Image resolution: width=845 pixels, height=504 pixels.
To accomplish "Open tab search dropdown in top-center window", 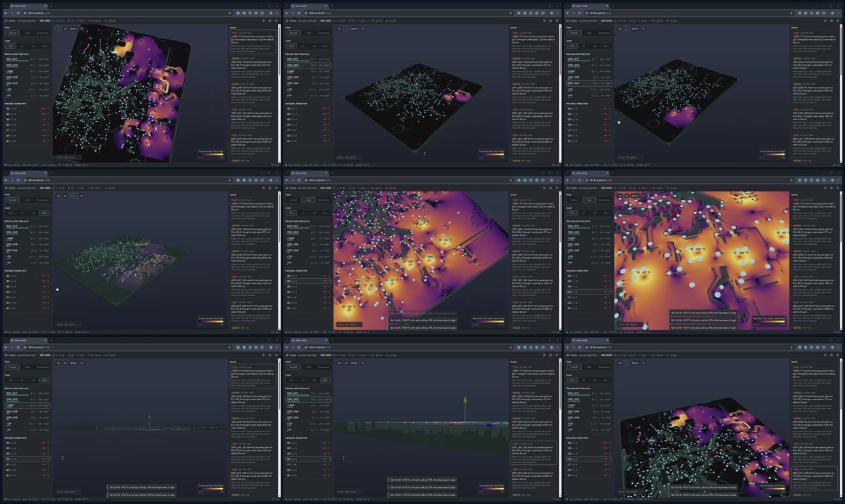I will [288, 6].
